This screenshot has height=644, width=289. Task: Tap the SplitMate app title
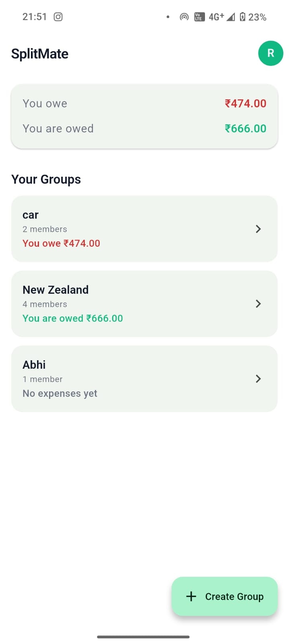[40, 54]
